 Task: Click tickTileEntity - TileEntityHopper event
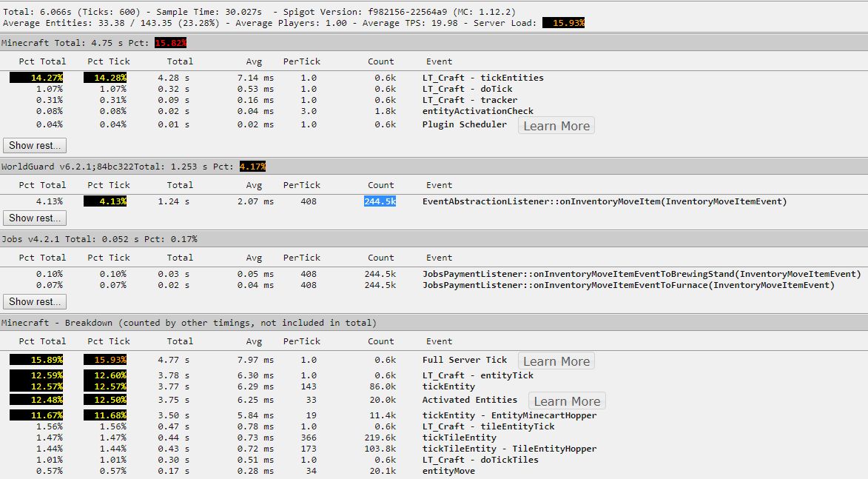click(x=509, y=449)
